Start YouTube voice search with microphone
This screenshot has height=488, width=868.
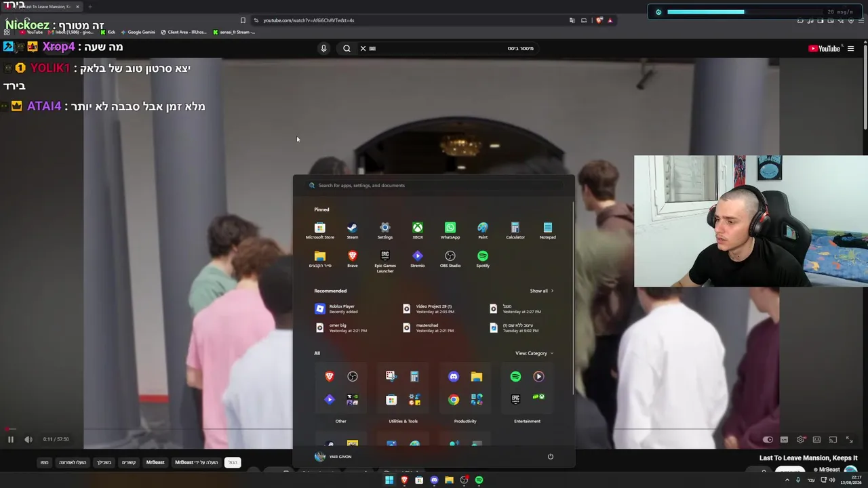(x=323, y=48)
